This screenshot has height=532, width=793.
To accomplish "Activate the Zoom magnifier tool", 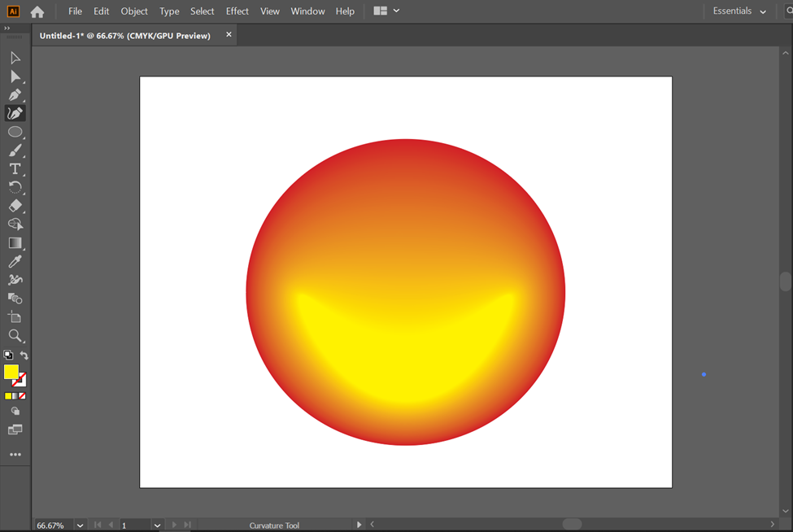I will [x=15, y=335].
